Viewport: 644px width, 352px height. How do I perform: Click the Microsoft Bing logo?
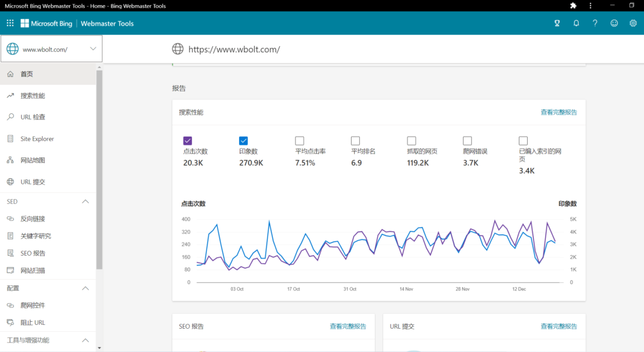click(48, 23)
